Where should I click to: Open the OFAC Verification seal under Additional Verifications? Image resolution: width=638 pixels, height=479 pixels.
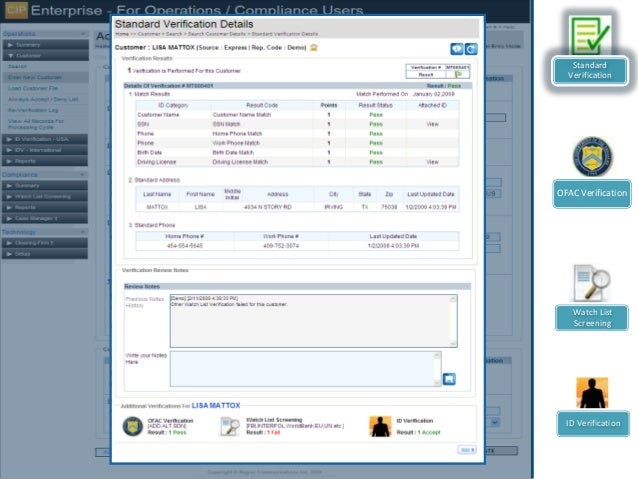point(133,426)
